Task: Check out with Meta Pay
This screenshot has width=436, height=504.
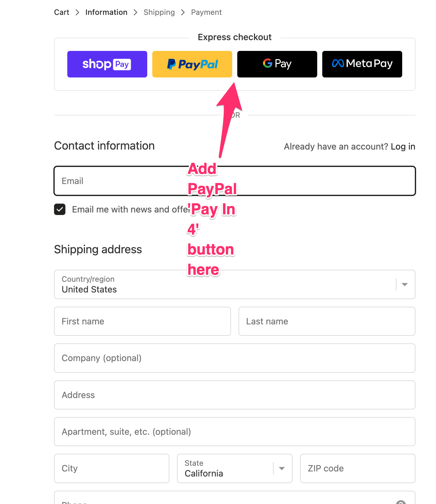Action: [362, 64]
